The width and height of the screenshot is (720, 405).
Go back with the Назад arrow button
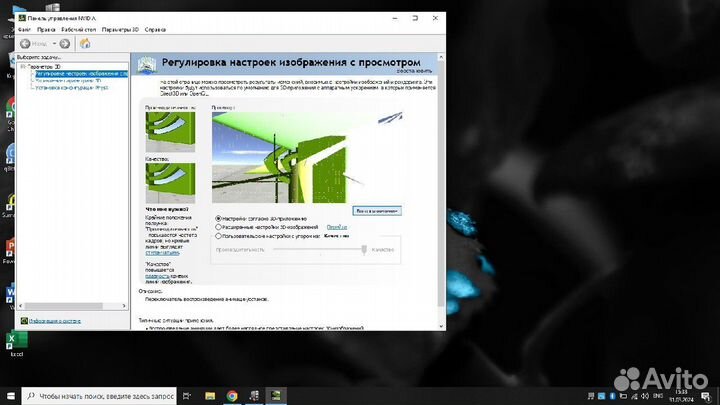click(x=25, y=44)
